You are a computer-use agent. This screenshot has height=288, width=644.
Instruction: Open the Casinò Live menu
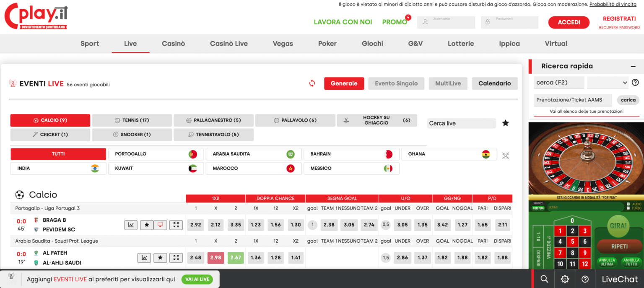click(x=229, y=44)
